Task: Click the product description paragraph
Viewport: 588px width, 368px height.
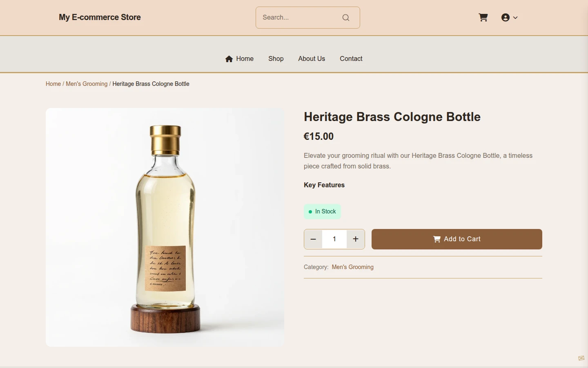Action: click(x=418, y=161)
